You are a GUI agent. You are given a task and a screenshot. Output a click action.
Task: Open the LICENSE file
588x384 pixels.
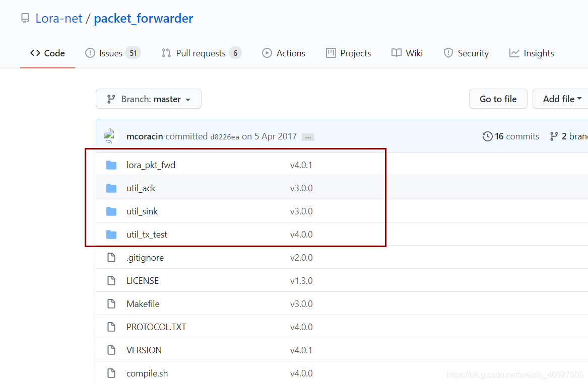(x=143, y=281)
